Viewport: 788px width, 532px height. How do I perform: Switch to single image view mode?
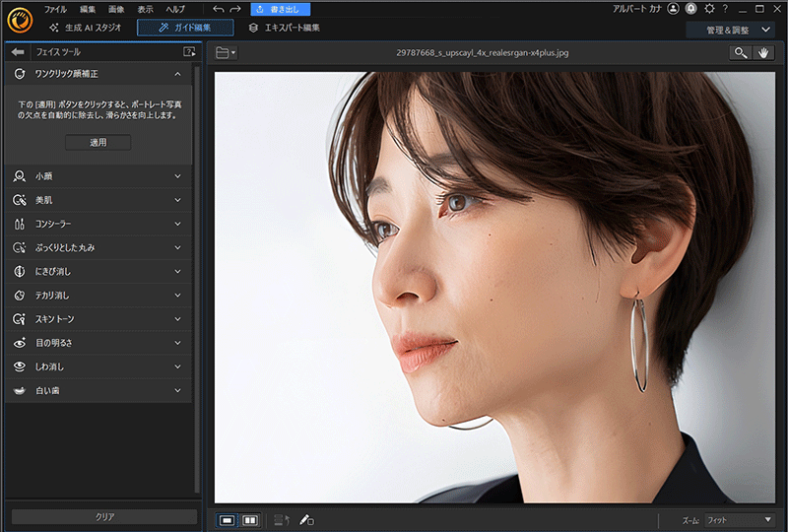228,519
